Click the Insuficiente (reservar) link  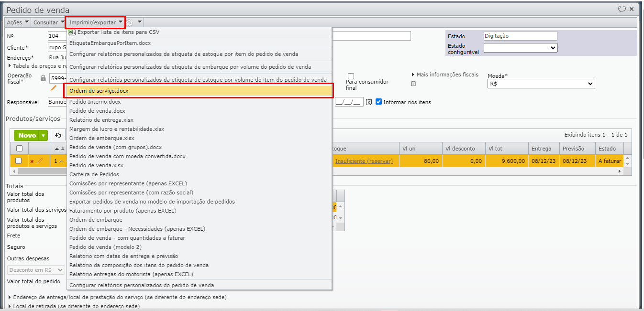(364, 161)
